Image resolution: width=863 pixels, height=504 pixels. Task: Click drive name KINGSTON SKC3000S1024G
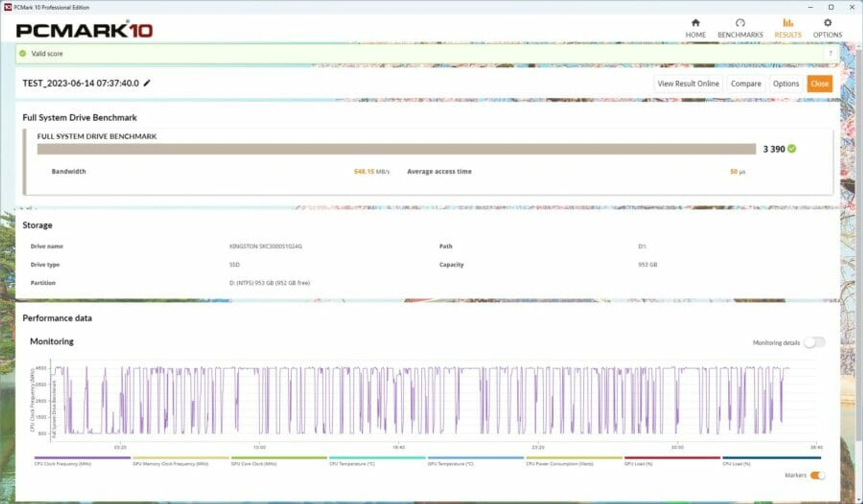[x=266, y=246]
